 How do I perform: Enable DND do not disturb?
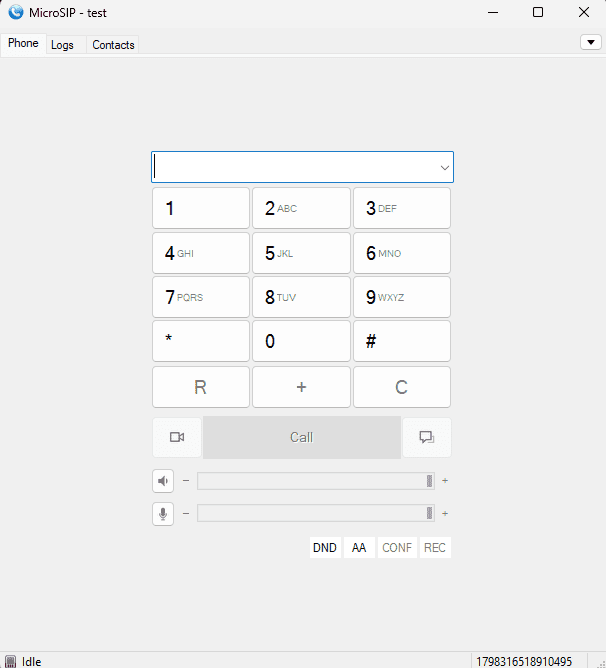[325, 548]
